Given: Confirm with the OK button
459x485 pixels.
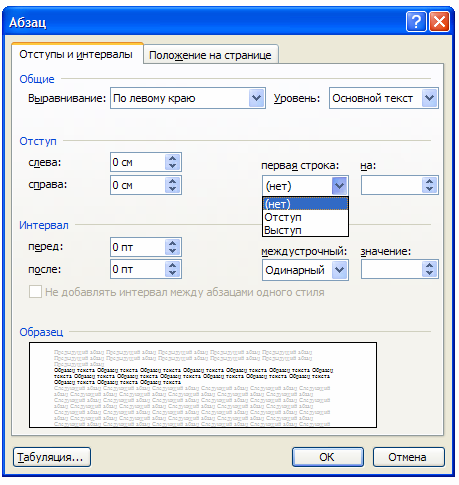Looking at the screenshot, I should 328,457.
